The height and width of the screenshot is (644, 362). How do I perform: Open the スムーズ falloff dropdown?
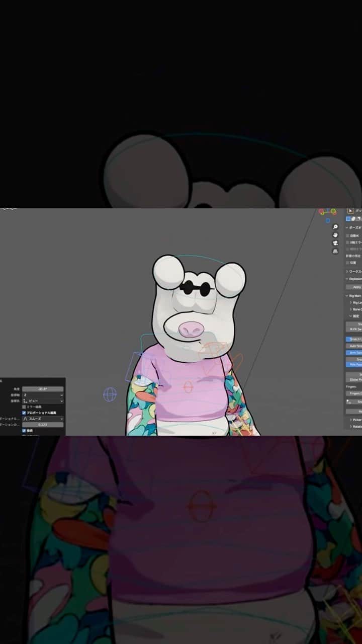pos(43,419)
